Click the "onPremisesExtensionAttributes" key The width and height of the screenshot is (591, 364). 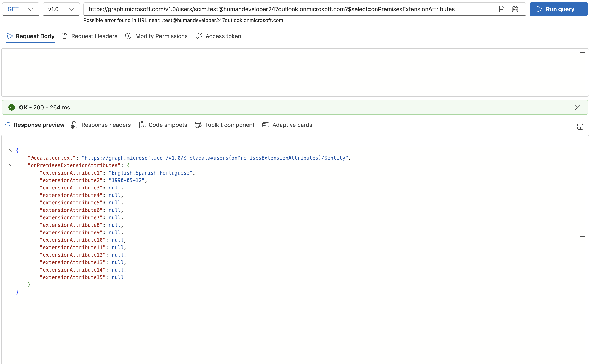pyautogui.click(x=74, y=165)
